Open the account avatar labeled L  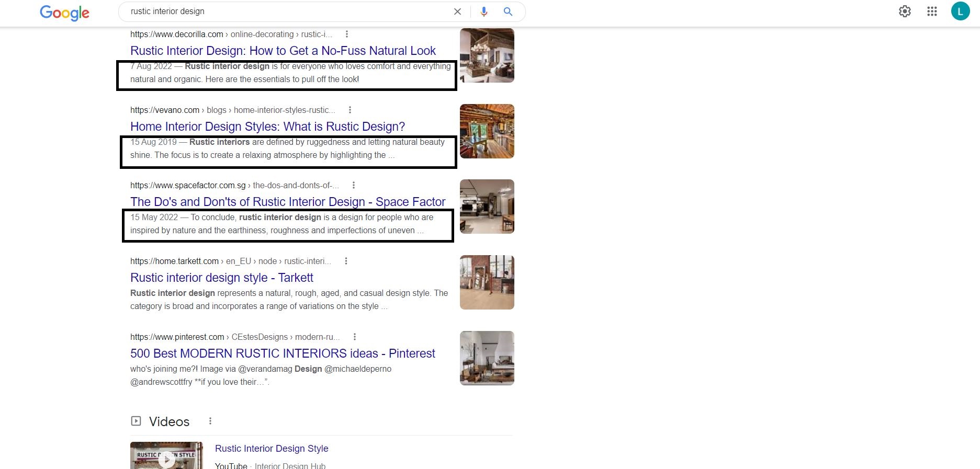pos(960,11)
